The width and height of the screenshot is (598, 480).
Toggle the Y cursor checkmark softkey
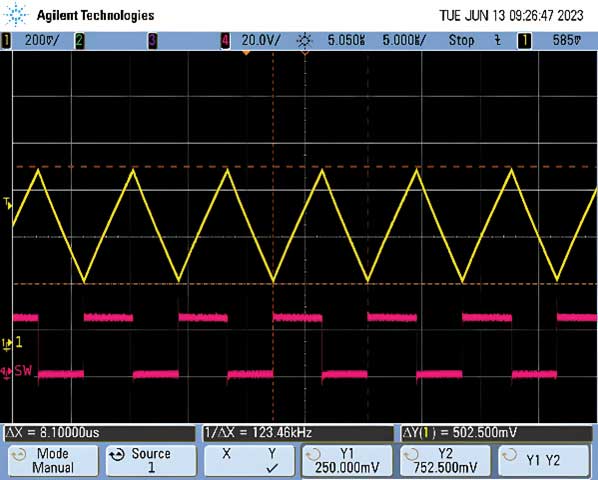tap(272, 461)
